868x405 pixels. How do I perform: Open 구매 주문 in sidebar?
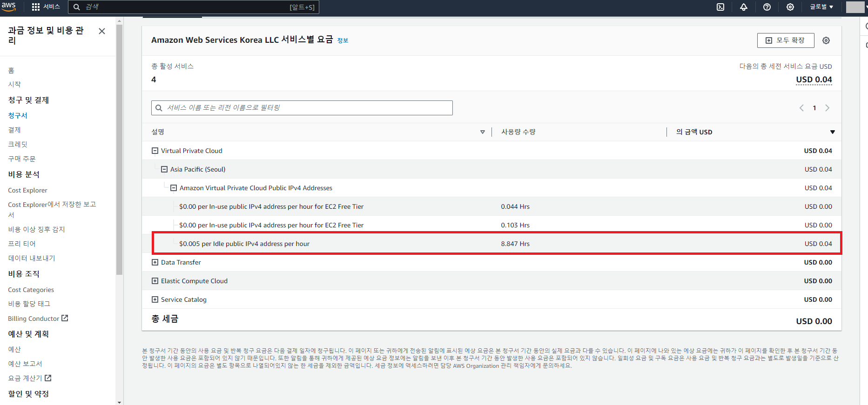22,159
